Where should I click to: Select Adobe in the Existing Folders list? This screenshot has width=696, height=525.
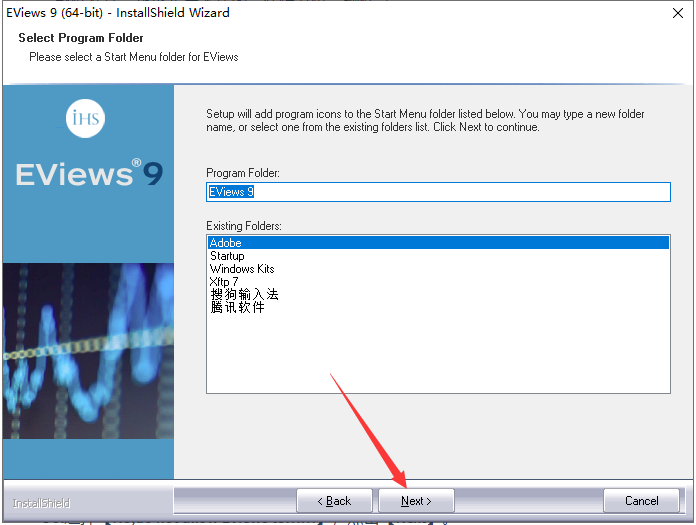click(x=226, y=243)
